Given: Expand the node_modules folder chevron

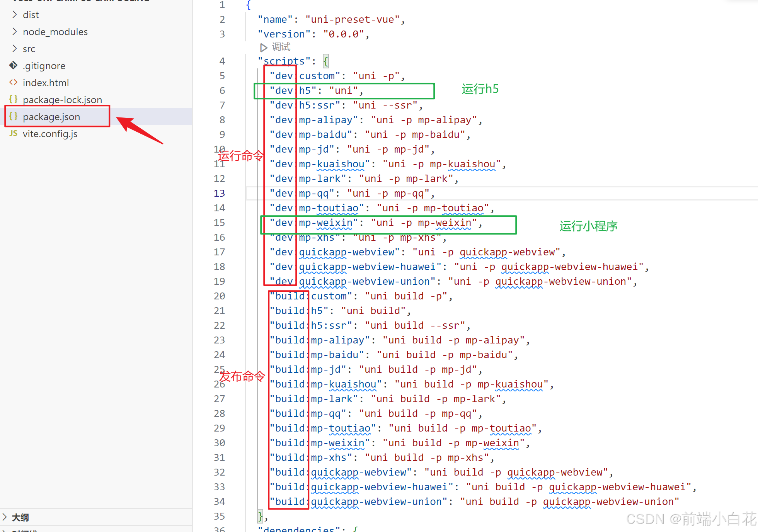Looking at the screenshot, I should point(15,31).
